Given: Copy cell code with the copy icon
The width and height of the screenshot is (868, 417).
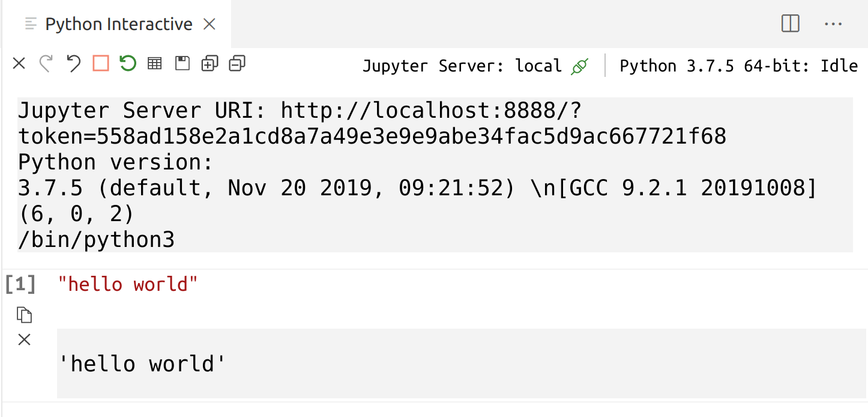Looking at the screenshot, I should point(24,314).
